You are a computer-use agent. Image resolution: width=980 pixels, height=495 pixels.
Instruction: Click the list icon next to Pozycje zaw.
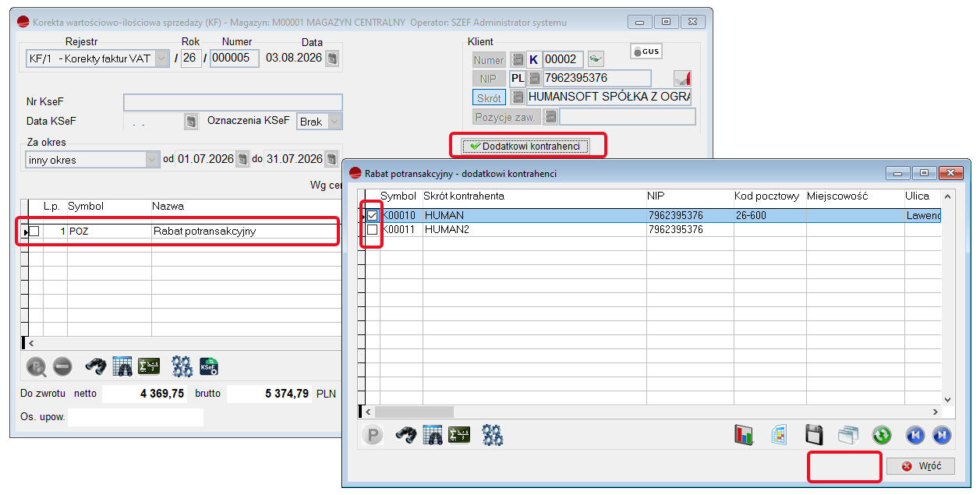[x=550, y=117]
